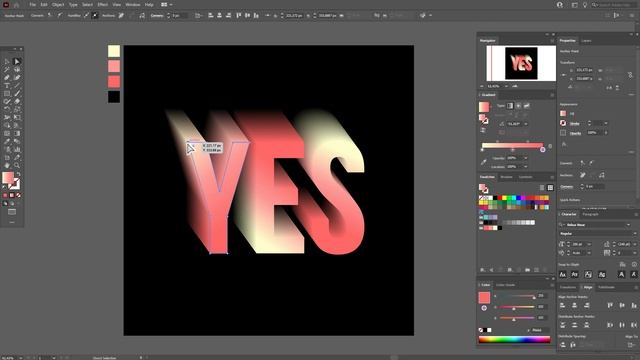Select the Pen tool
The image size is (640, 360).
pos(7,78)
